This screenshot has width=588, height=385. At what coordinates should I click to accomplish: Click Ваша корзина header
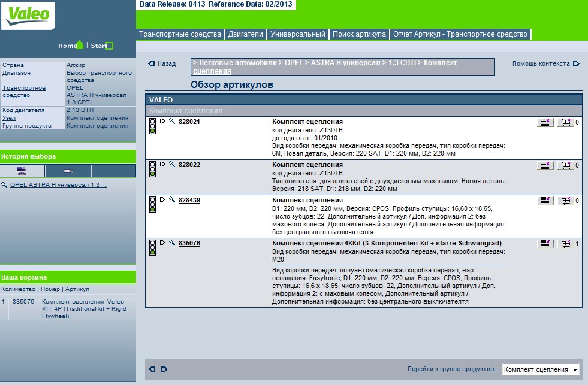tap(68, 277)
